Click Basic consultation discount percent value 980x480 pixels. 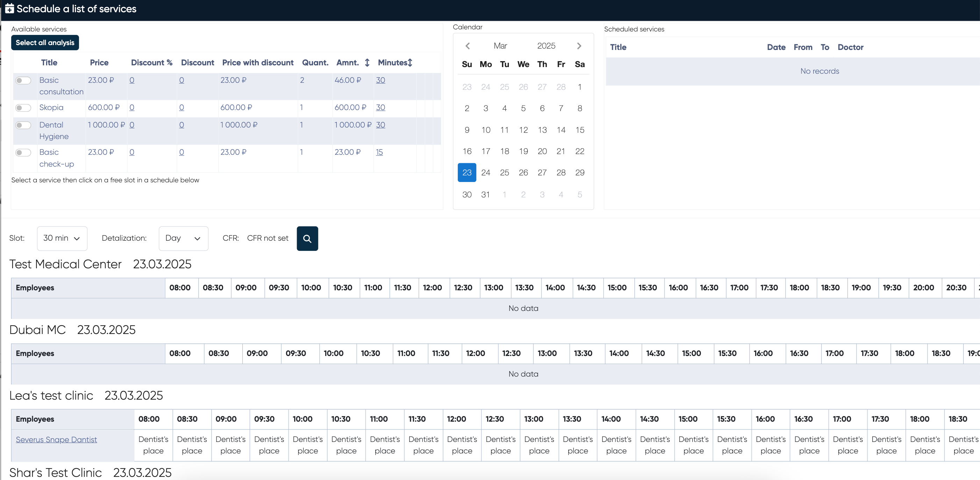132,80
